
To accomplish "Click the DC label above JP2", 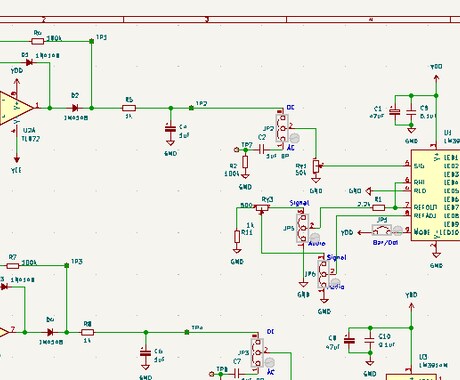I will [291, 108].
